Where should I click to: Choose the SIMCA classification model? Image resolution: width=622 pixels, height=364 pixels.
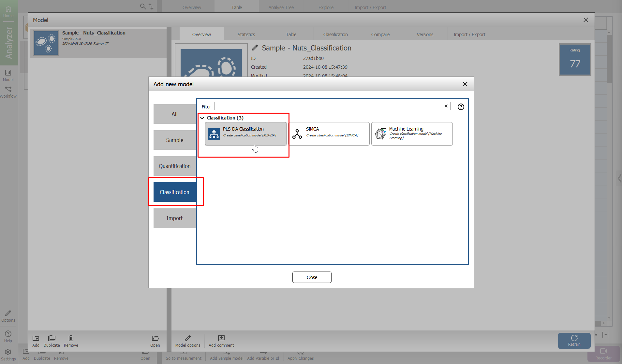tap(329, 133)
